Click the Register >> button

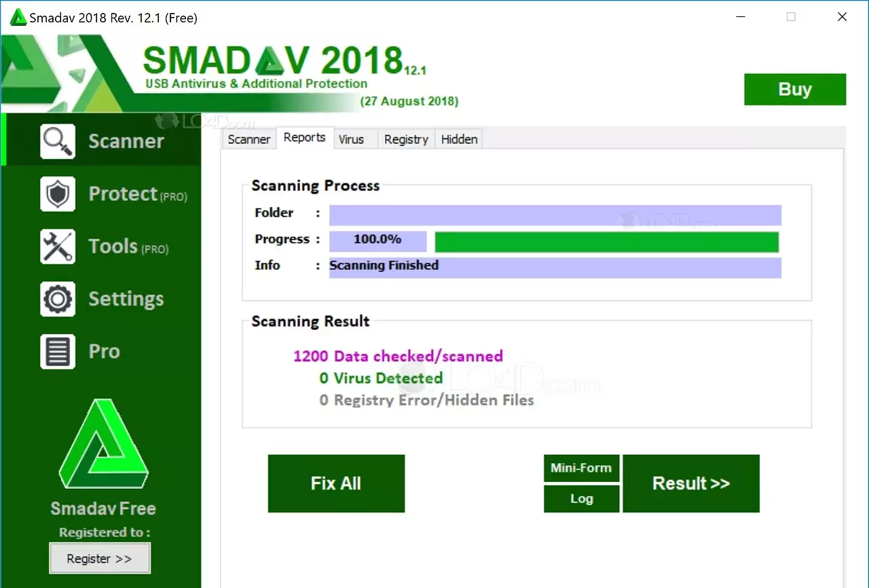(100, 559)
